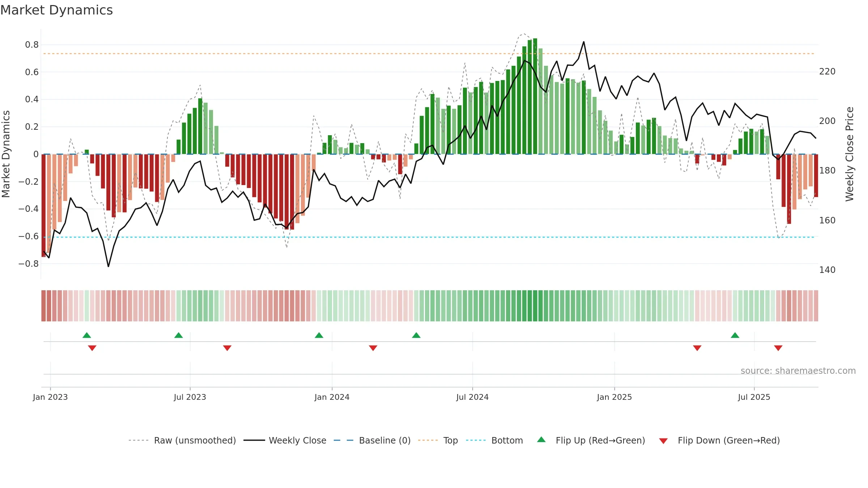The image size is (868, 488).
Task: Click the Jan 2024 x-axis label
Action: (x=332, y=397)
